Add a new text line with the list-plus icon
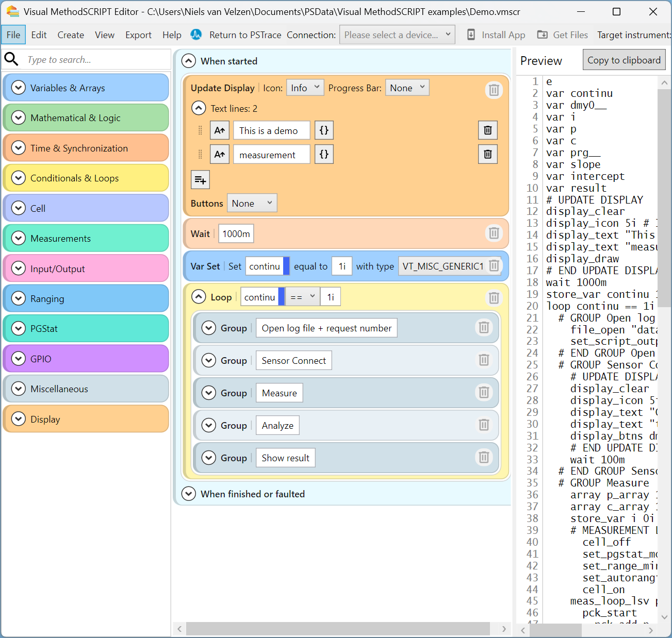Screen dimensions: 672x638 [200, 179]
